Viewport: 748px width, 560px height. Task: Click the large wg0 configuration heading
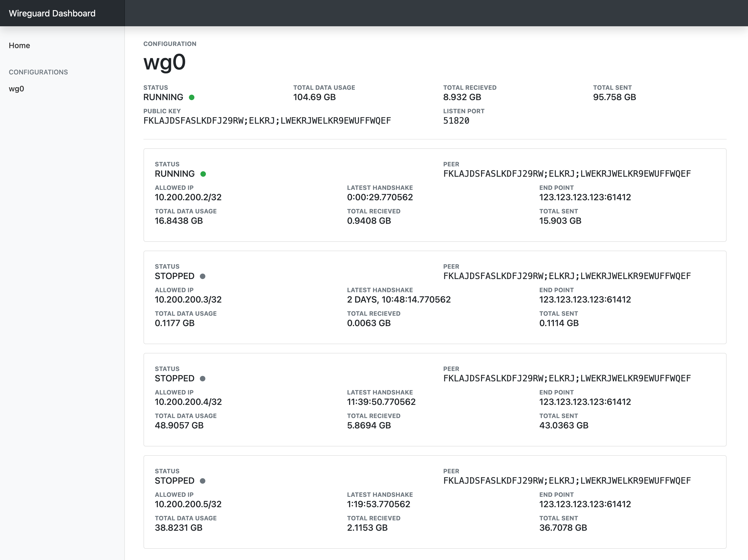164,62
